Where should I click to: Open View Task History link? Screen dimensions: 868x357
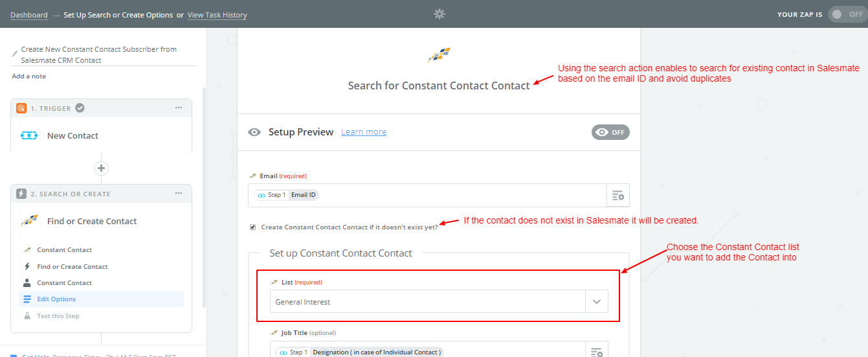click(x=217, y=15)
